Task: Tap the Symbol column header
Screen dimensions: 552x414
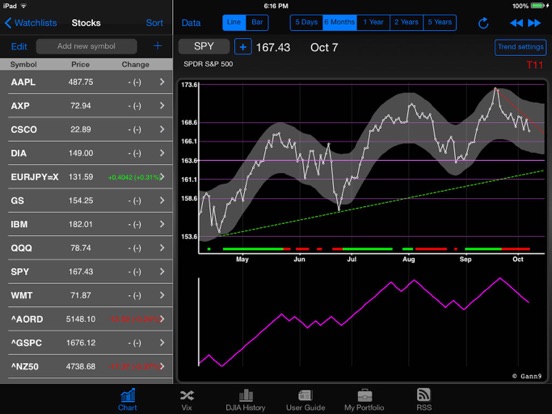Action: click(23, 64)
